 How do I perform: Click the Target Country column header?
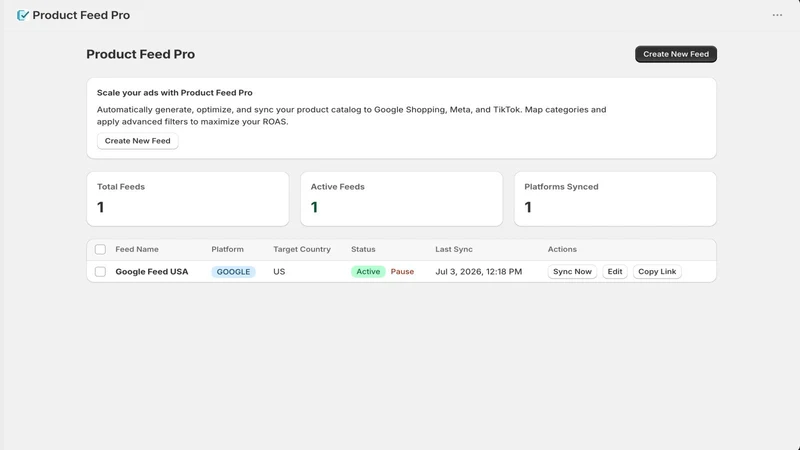click(302, 249)
